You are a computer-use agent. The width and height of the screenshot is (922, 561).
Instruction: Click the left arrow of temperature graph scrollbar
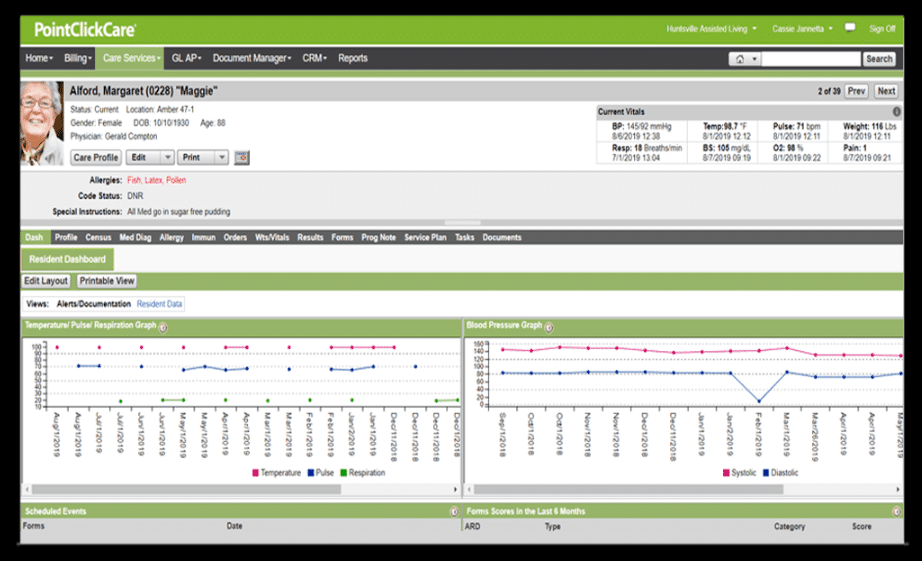(27, 489)
